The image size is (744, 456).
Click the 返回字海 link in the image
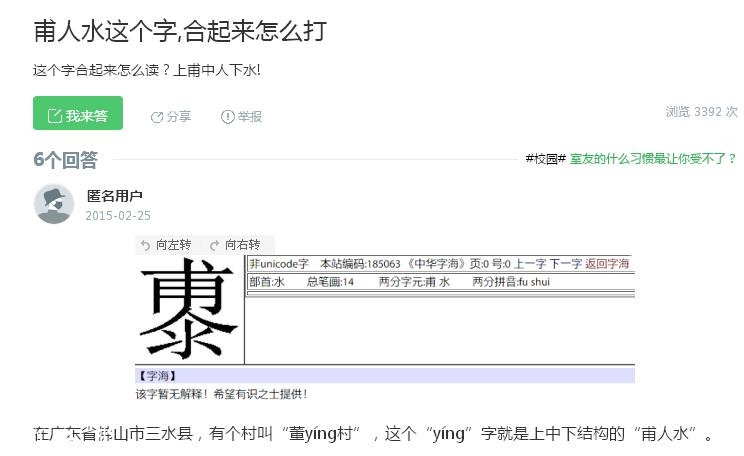607,264
